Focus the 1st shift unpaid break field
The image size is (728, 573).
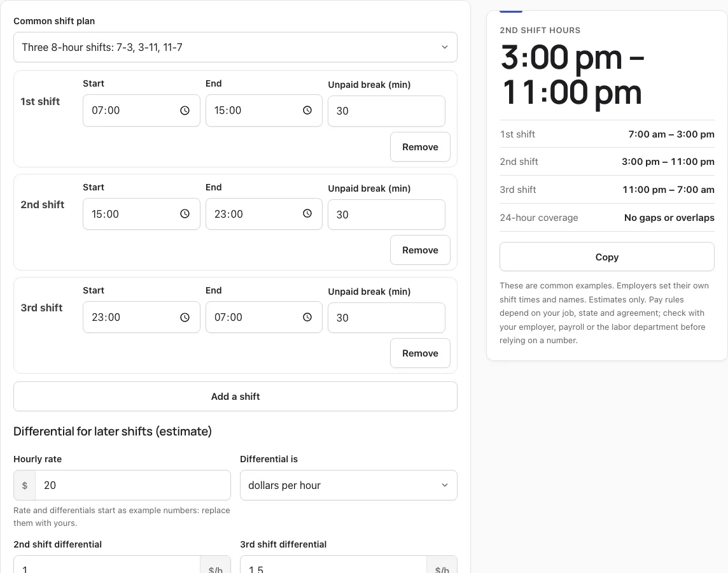click(386, 111)
